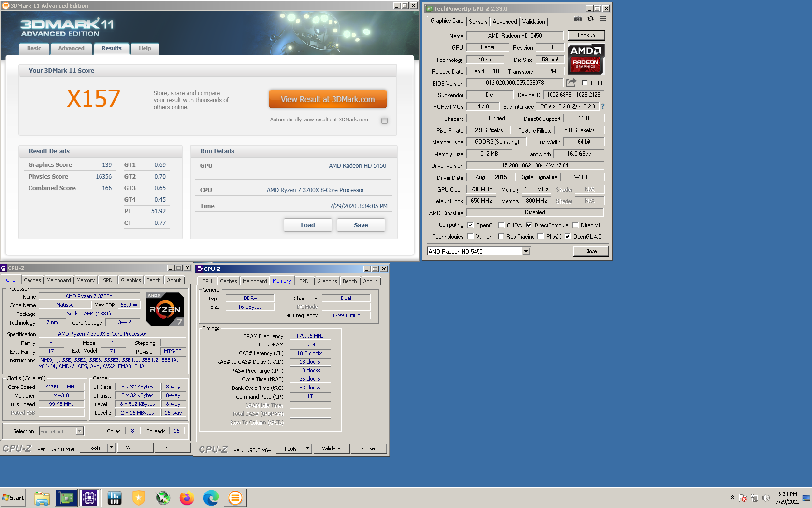Open the orange 3DMark taskbar icon
The image size is (812, 508).
pyautogui.click(x=235, y=498)
